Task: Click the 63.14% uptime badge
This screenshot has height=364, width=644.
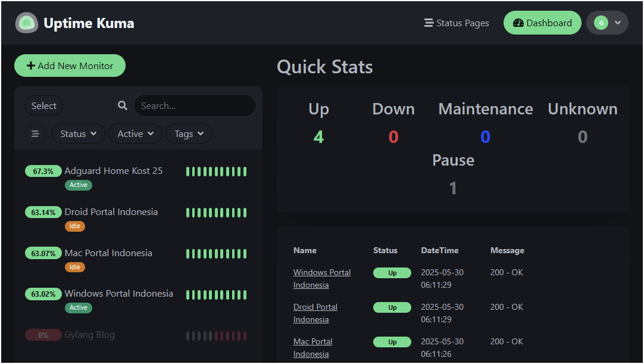Action: pos(43,212)
